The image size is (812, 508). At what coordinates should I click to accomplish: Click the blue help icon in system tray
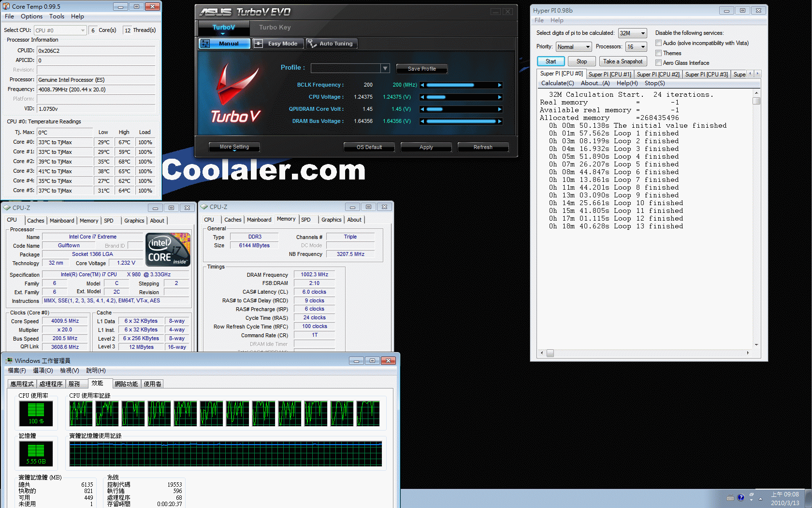coord(740,498)
